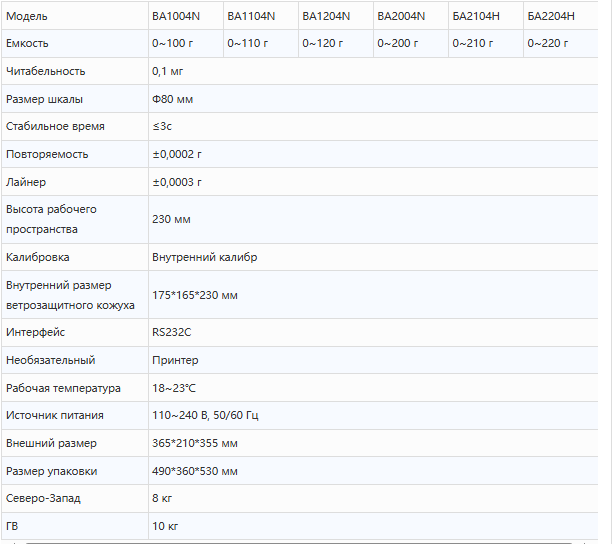Select the RS232C interface value
The height and width of the screenshot is (544, 615).
[x=171, y=332]
